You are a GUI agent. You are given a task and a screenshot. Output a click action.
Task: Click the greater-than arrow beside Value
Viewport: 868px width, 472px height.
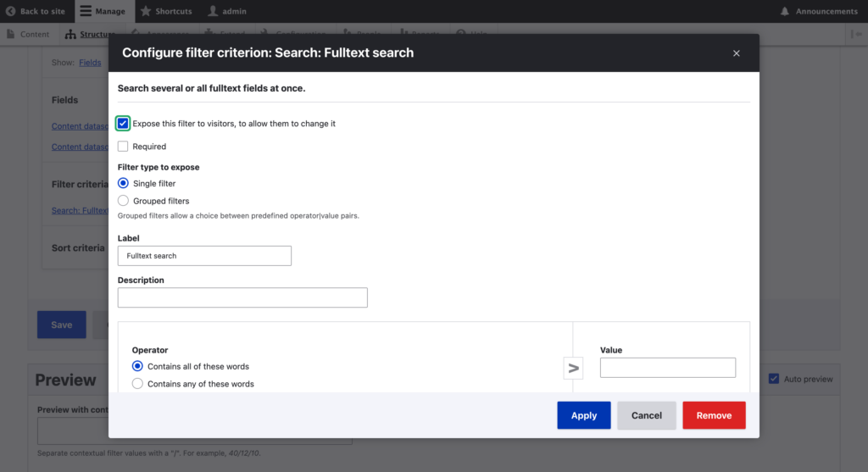pyautogui.click(x=574, y=368)
